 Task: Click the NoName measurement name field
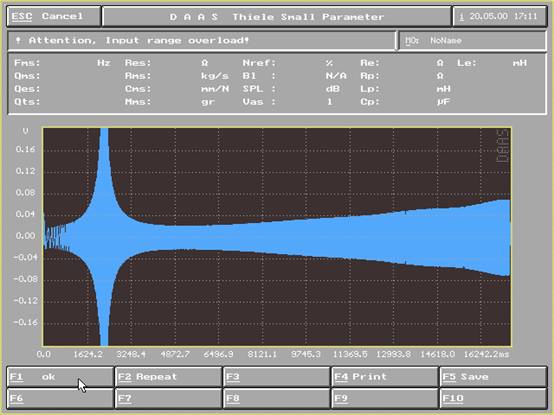point(472,41)
